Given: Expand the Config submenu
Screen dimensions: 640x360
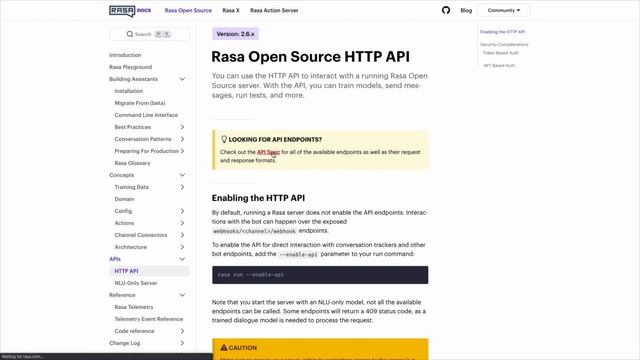Looking at the screenshot, I should [x=182, y=211].
